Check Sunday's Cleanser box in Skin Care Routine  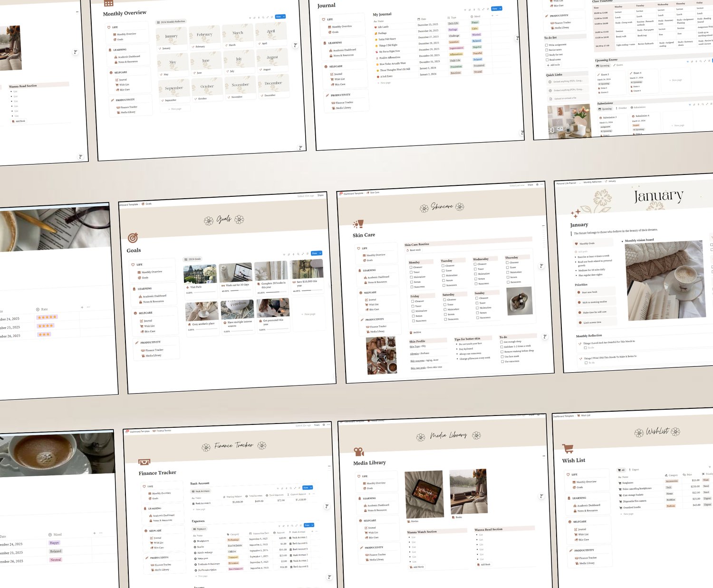477,298
